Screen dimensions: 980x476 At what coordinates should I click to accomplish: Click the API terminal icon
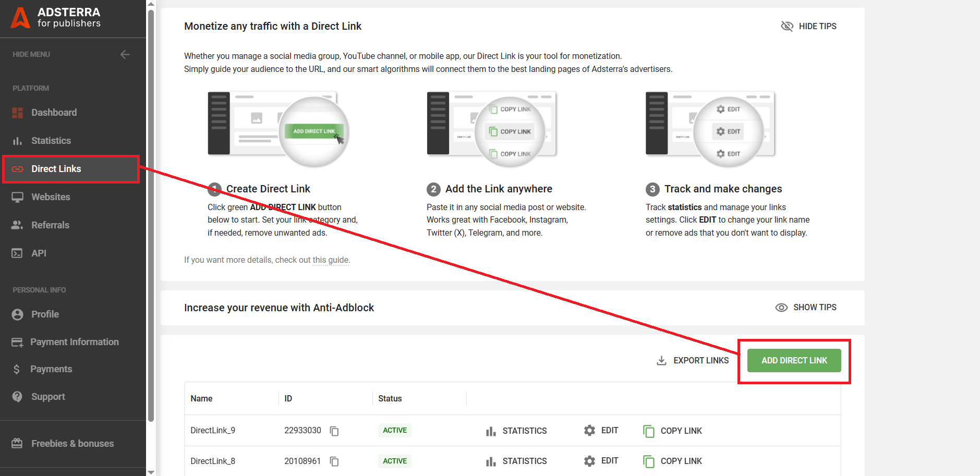click(x=17, y=253)
